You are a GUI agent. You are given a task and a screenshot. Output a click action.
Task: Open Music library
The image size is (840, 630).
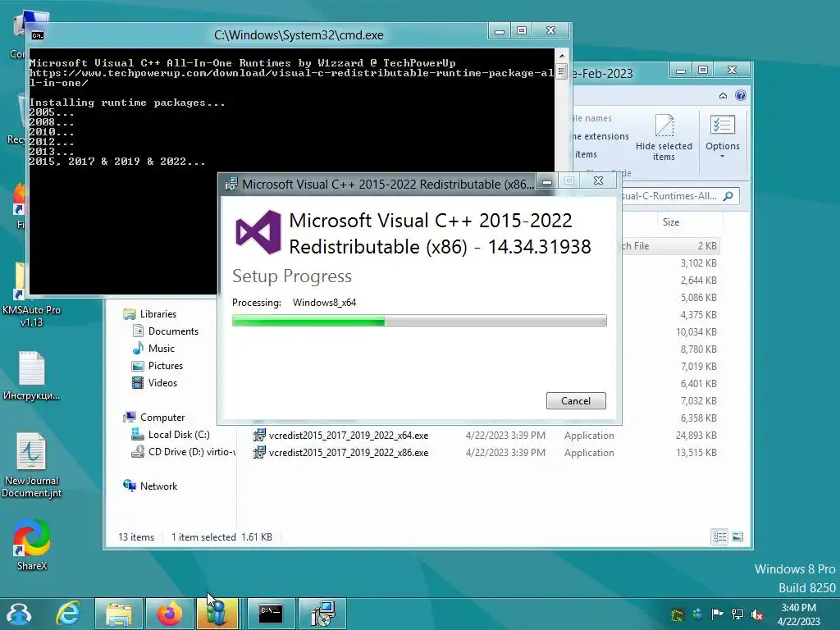[x=161, y=348]
